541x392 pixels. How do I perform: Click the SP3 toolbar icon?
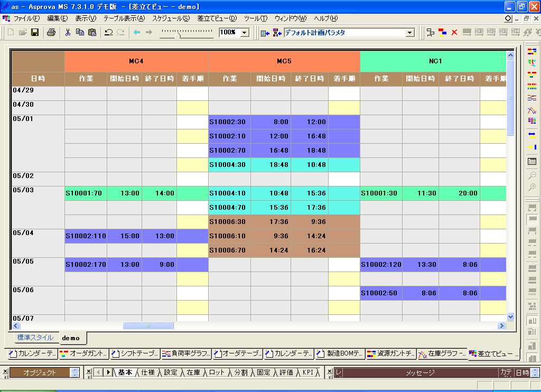pyautogui.click(x=503, y=32)
